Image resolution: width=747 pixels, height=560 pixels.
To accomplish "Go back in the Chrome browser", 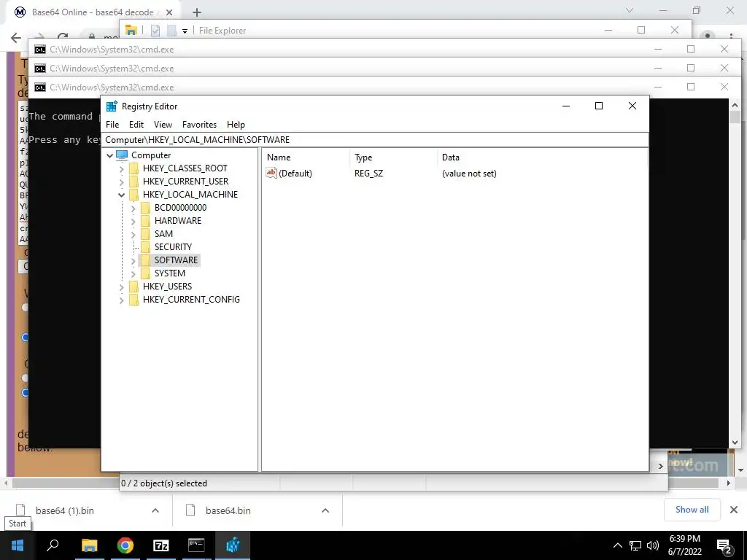I will coord(16,38).
